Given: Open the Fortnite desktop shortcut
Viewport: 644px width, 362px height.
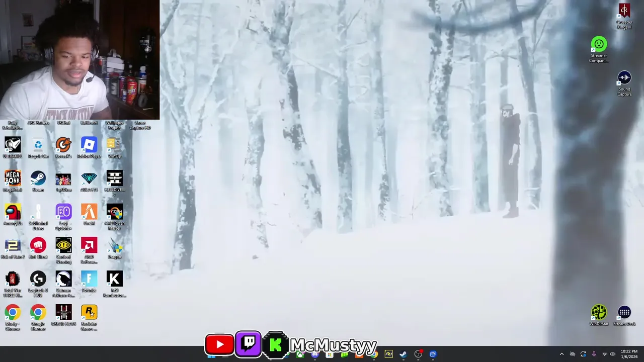Looking at the screenshot, I should point(89,282).
